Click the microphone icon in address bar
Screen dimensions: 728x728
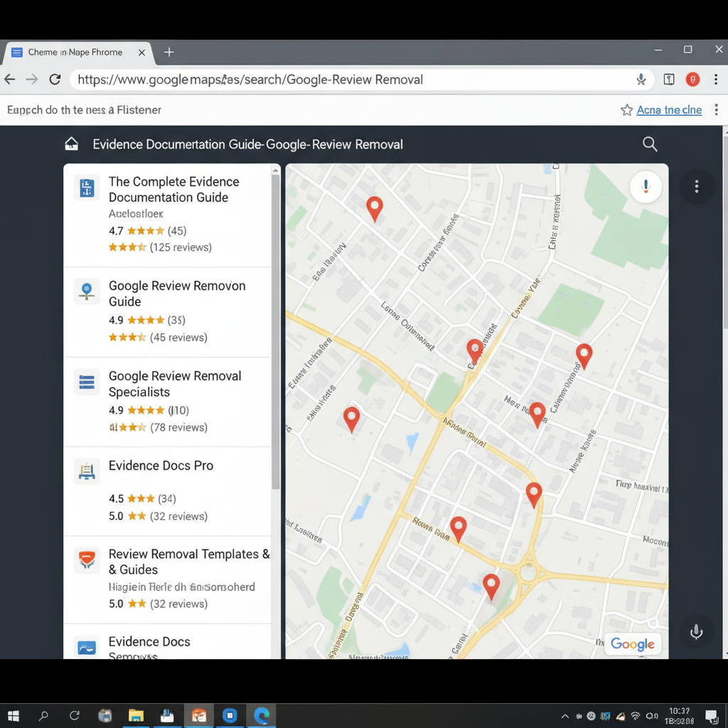(641, 80)
